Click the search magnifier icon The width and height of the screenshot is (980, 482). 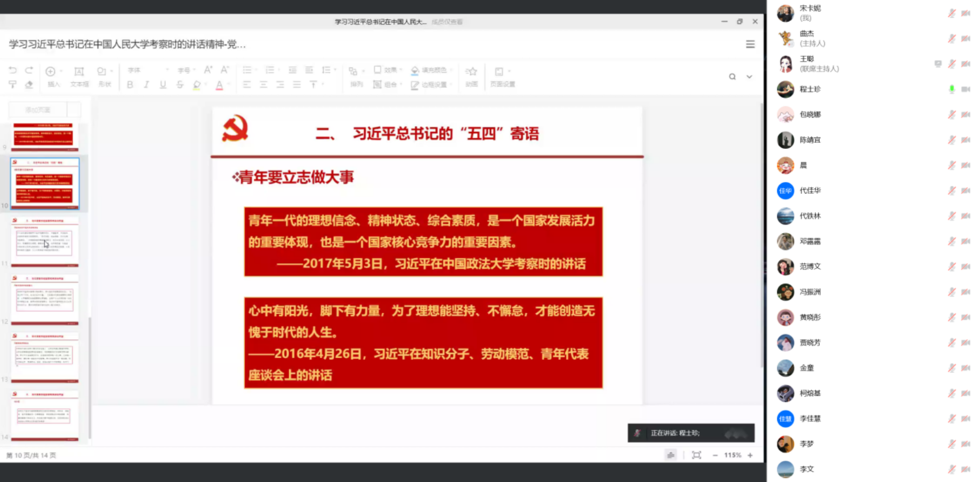tap(732, 77)
